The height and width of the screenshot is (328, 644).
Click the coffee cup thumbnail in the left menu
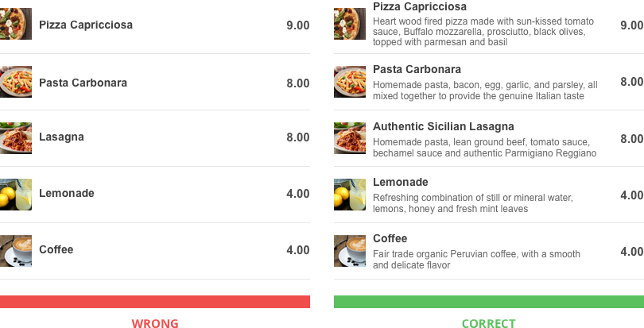(x=16, y=250)
